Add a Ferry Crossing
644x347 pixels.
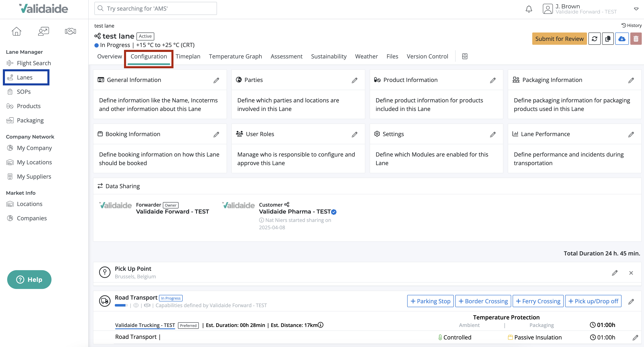[538, 301]
